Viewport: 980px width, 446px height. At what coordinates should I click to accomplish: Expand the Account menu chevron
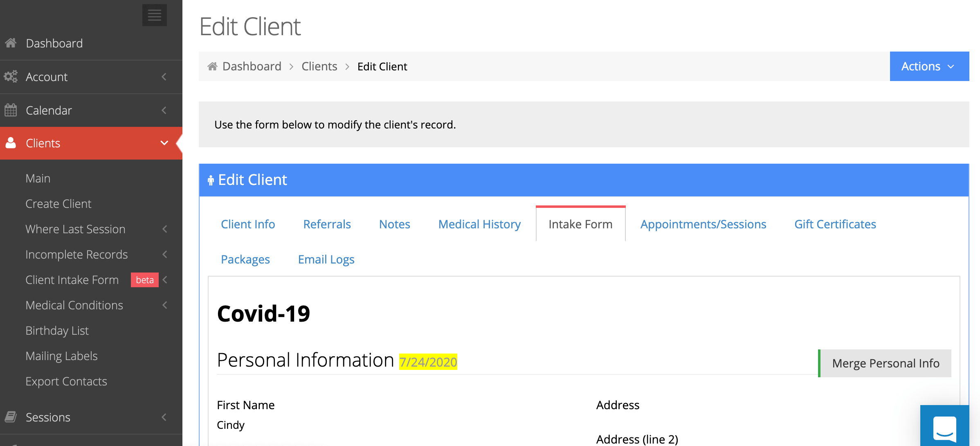164,77
